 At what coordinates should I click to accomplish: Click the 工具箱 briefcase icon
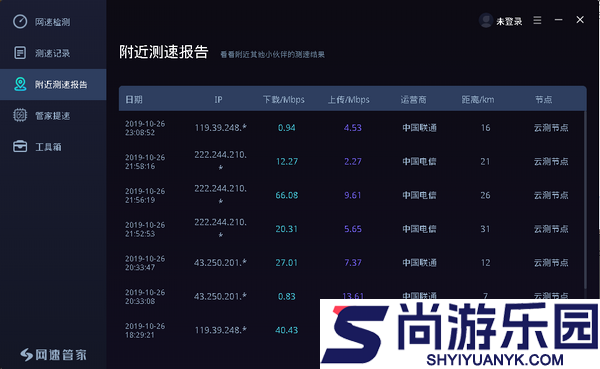coord(20,147)
